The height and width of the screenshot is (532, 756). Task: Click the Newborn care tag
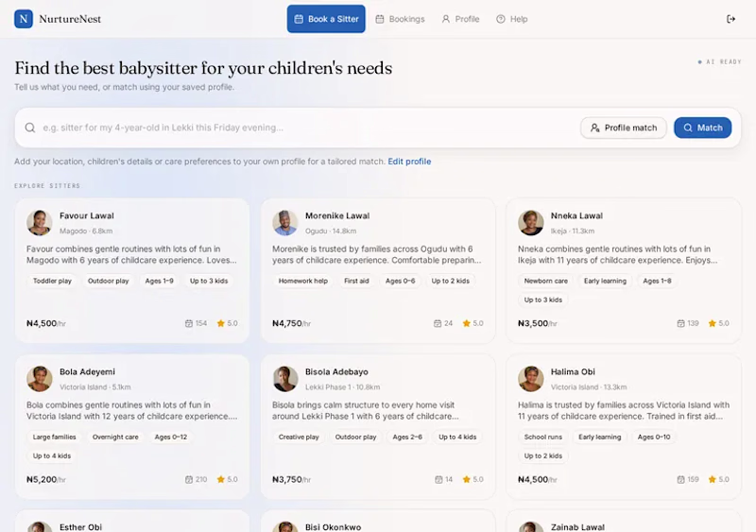pyautogui.click(x=546, y=281)
